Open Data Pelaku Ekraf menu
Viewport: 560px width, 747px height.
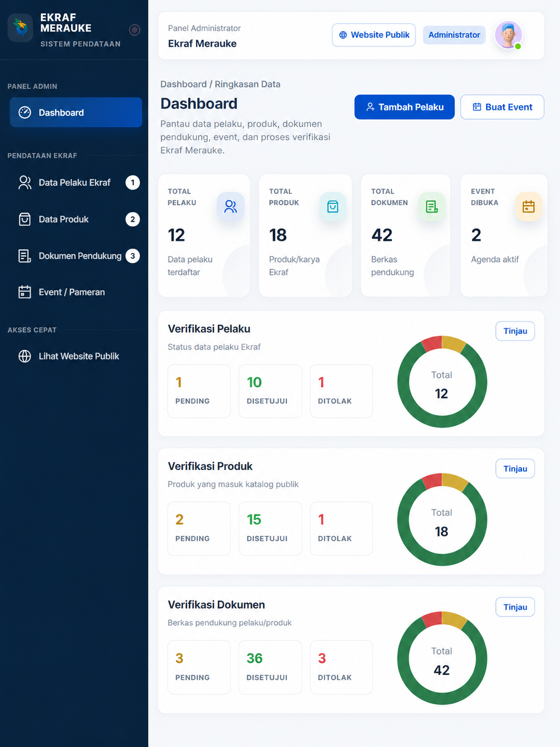[76, 183]
